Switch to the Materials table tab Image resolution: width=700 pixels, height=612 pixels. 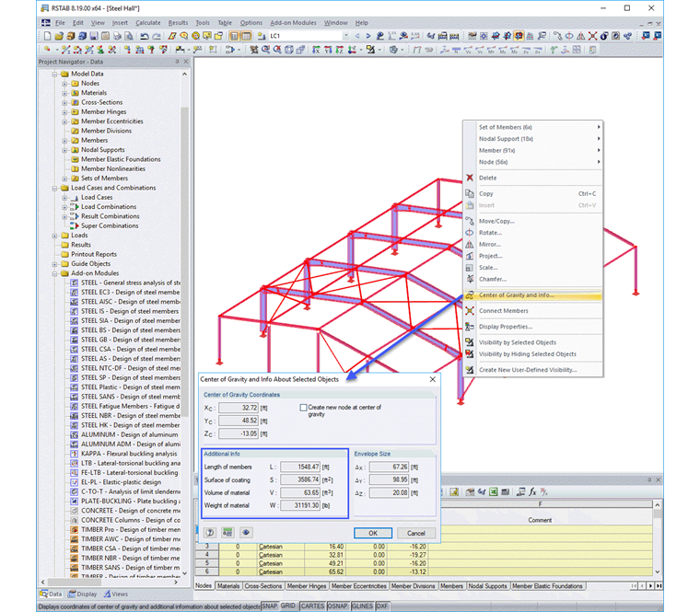228,586
